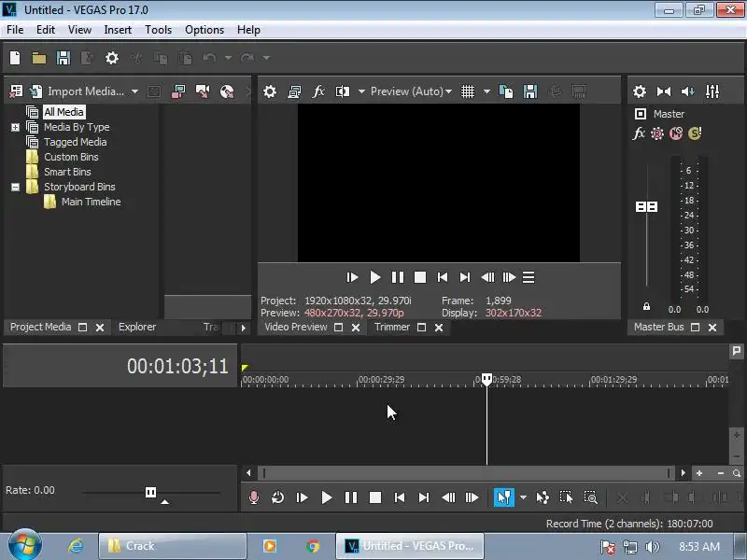The height and width of the screenshot is (560, 747).
Task: Select the Main Timeline storyboard bin
Action: (91, 202)
